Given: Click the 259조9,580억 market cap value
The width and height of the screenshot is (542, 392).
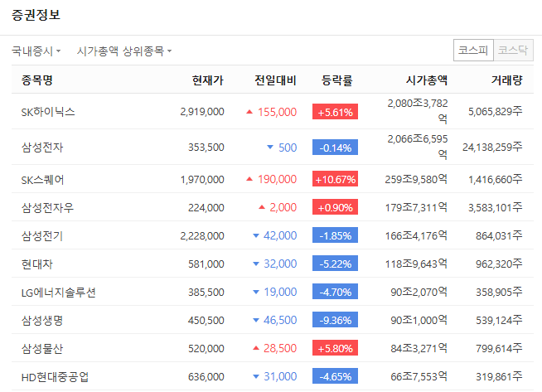Looking at the screenshot, I should [x=416, y=179].
